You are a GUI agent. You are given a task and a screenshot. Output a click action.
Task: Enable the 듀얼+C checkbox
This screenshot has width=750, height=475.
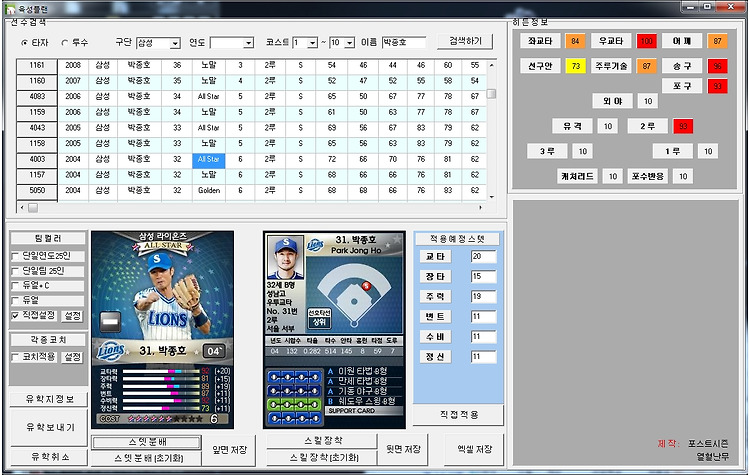tap(15, 286)
